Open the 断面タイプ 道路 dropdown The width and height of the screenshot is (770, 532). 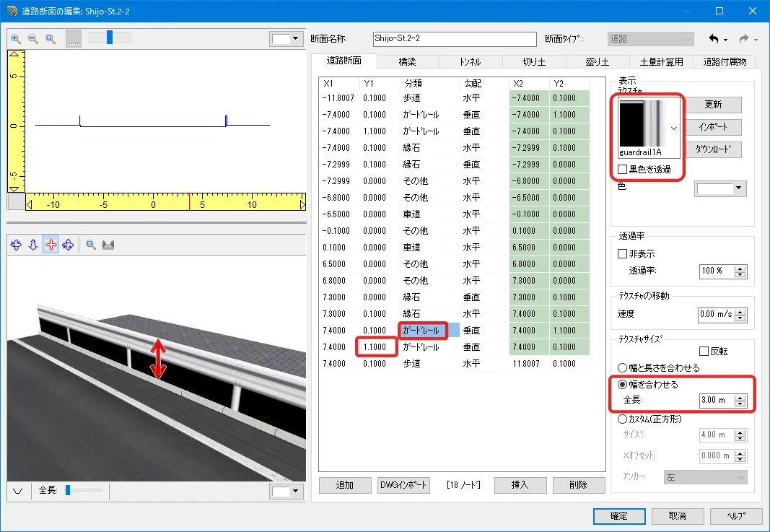click(650, 38)
